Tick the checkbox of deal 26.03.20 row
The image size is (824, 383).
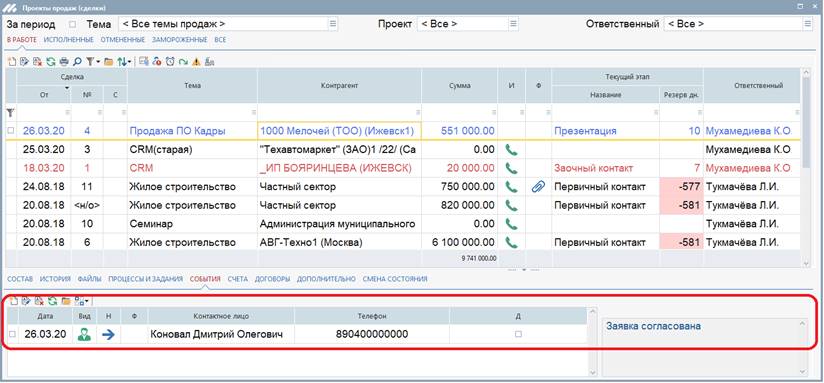11,131
